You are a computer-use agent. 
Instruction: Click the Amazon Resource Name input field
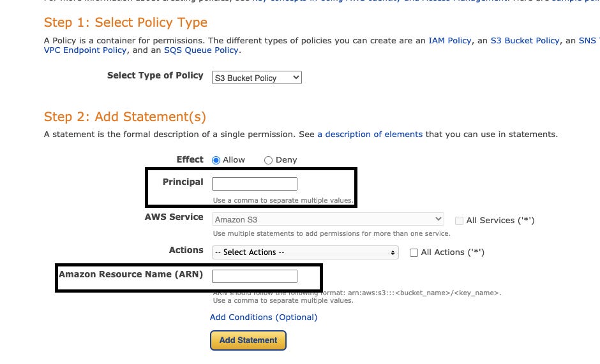255,276
